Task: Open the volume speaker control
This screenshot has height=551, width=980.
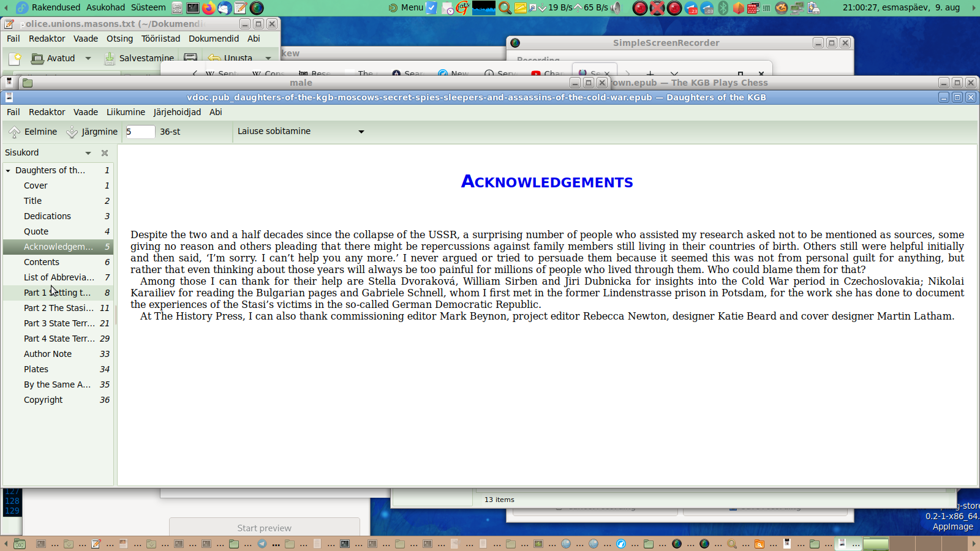Action: coord(616,8)
